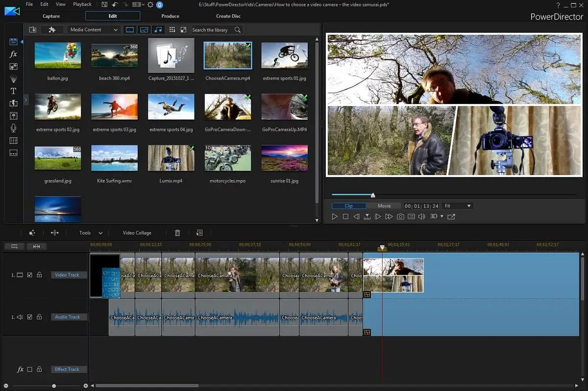Screen dimensions: 588x391
Task: Uncheck the Video Track enable checkbox
Action: [x=29, y=275]
